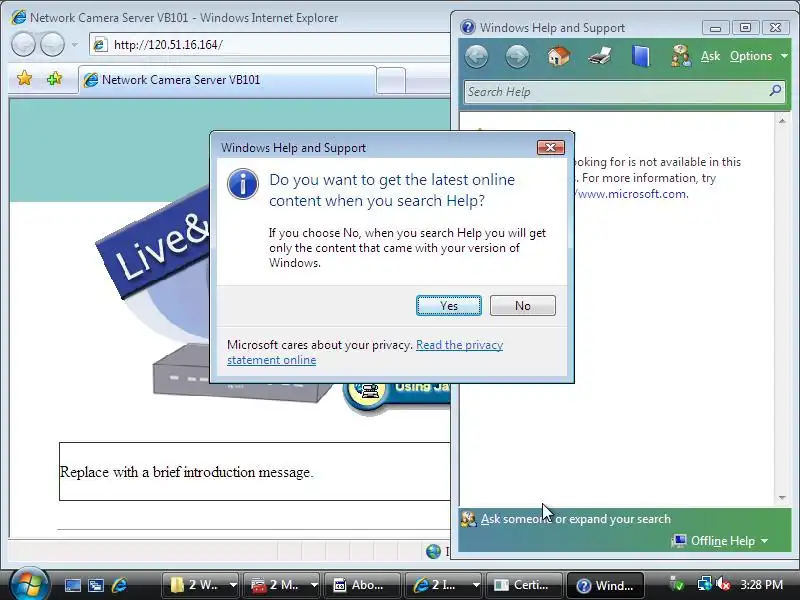
Task: Focus the Search Help input field
Action: pos(615,92)
